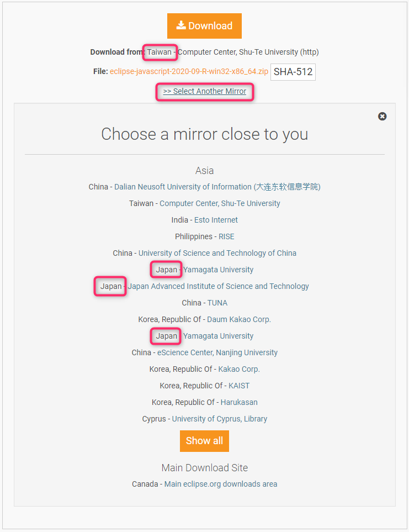The image size is (409, 532).
Task: Select the TUNA mirror
Action: [x=217, y=303]
